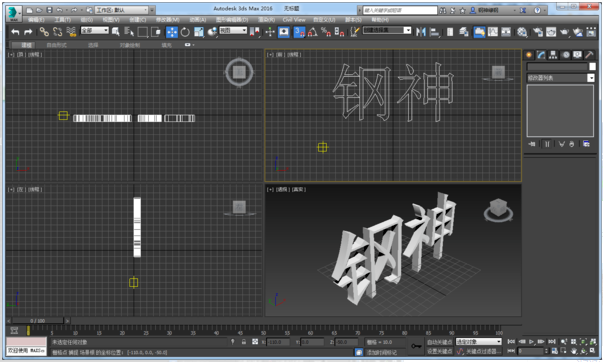This screenshot has width=603, height=362.
Task: Switch to the Modify command panel tab
Action: 541,55
